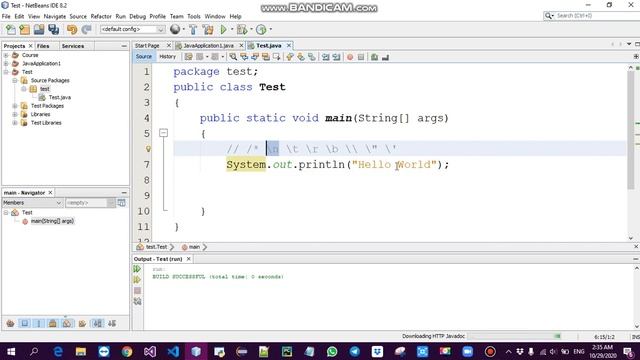Screen dimensions: 640x360
Task: Collapse code fold marker on line 5
Action: pos(163,133)
